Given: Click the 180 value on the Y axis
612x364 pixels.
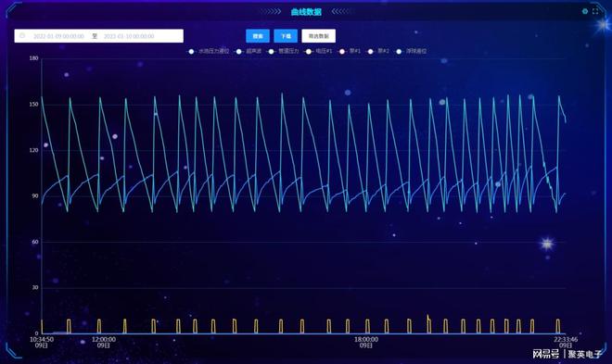Looking at the screenshot, I should [x=34, y=58].
